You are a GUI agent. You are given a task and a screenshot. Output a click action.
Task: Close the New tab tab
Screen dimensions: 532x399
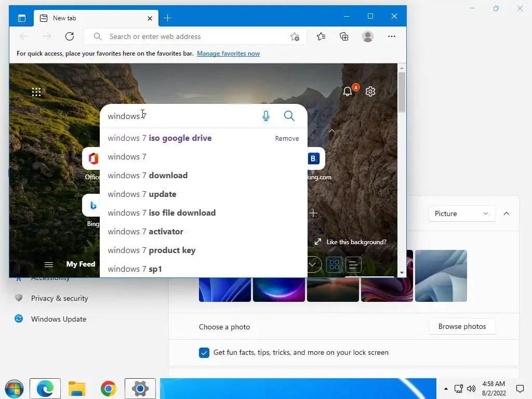tap(150, 18)
